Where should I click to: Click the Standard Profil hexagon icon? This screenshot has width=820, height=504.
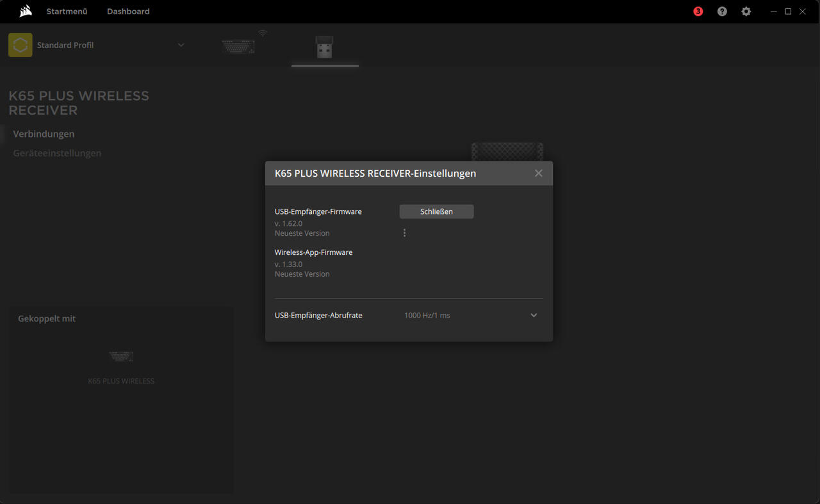click(20, 45)
